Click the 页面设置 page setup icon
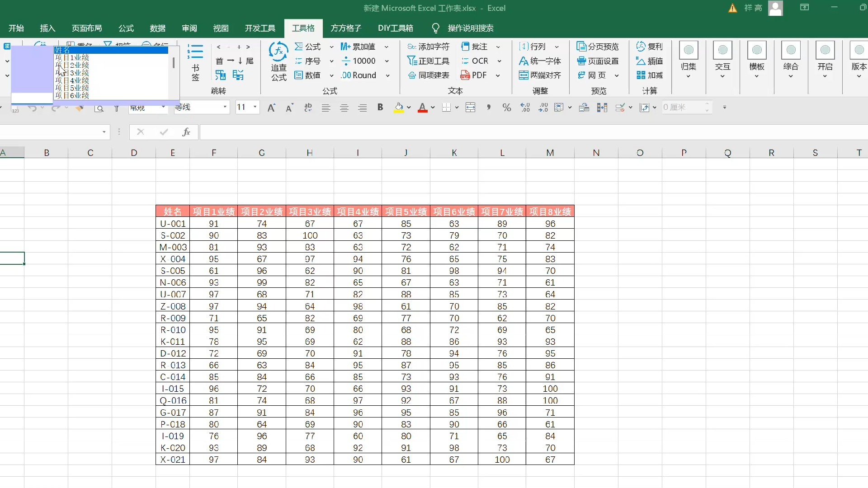The height and width of the screenshot is (488, 868). [581, 61]
